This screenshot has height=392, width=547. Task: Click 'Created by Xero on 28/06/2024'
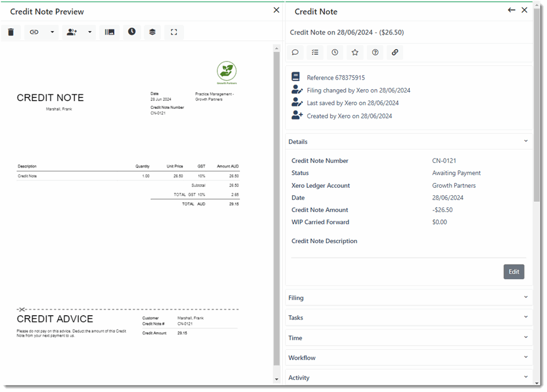click(x=349, y=116)
